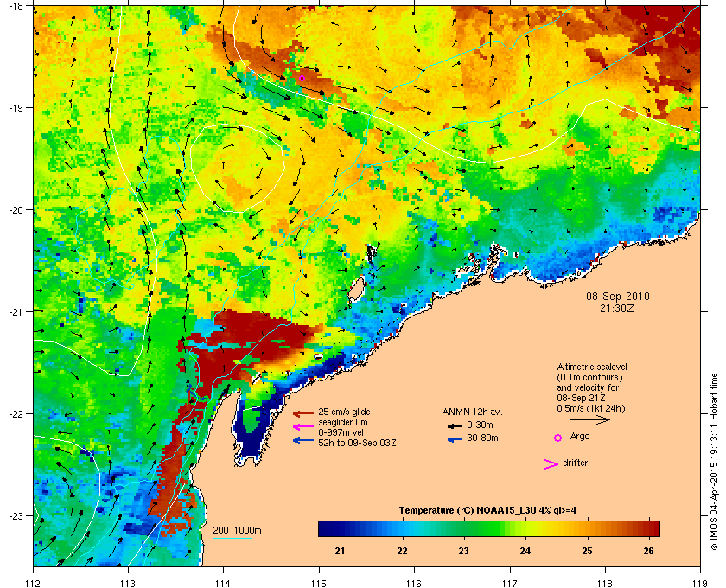Click the IMOS copyright timestamp text
Viewport: 726px width, 588px height.
715,462
